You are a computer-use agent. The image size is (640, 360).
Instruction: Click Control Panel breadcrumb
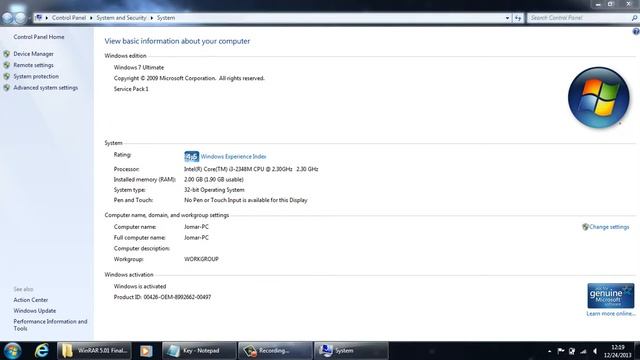[x=69, y=18]
